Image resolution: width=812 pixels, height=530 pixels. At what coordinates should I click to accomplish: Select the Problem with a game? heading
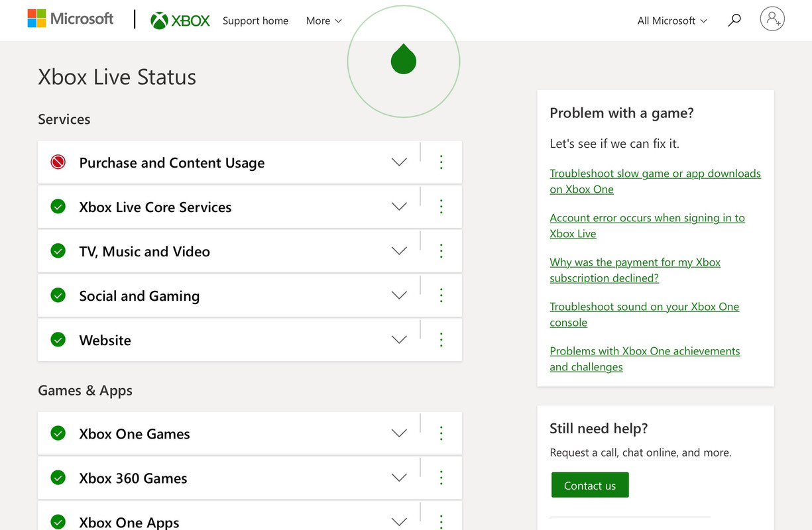[x=622, y=113]
